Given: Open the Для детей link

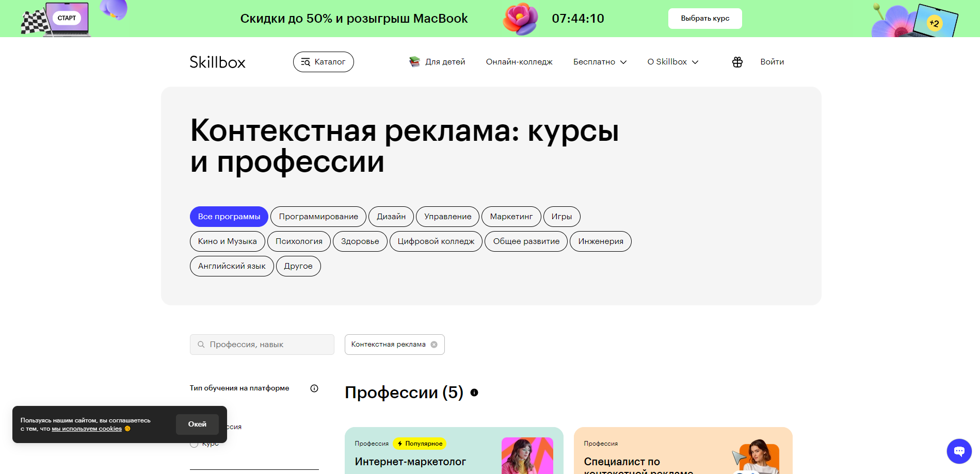Looking at the screenshot, I should 437,62.
